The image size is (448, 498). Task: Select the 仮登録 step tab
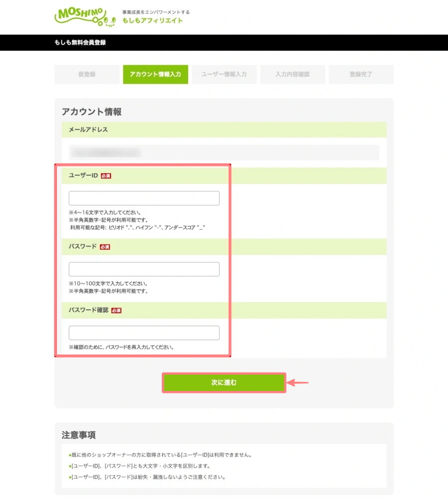(x=87, y=74)
